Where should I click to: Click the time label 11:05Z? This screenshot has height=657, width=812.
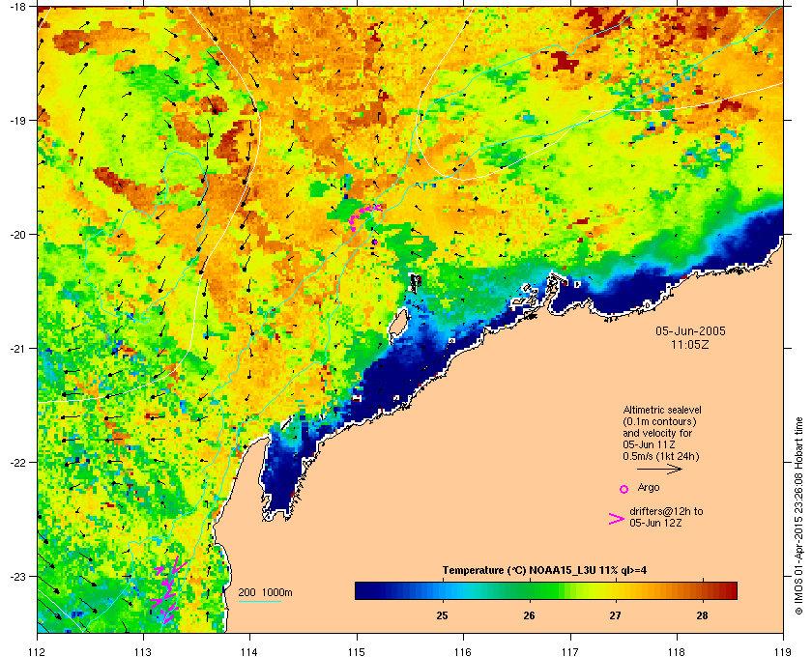click(x=690, y=344)
